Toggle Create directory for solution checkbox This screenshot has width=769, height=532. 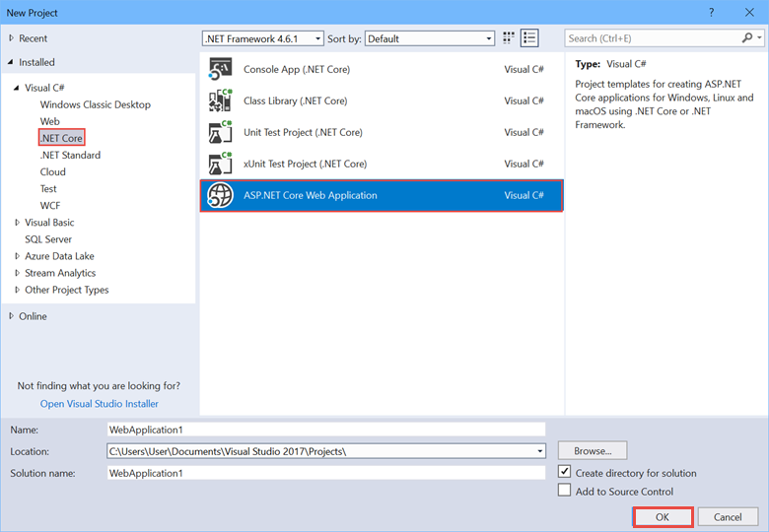[x=565, y=472]
